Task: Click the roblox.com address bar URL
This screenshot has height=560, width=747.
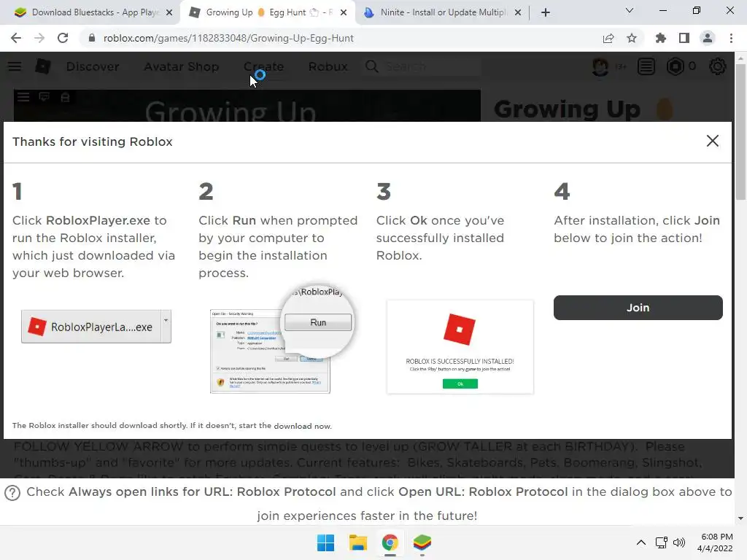Action: click(x=228, y=38)
